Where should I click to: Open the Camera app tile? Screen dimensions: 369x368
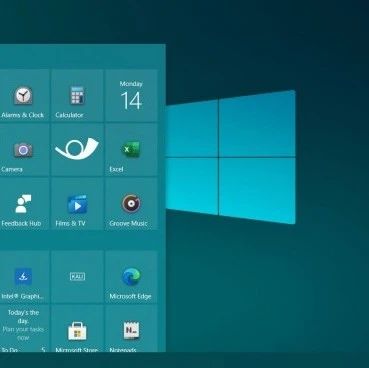tap(24, 150)
